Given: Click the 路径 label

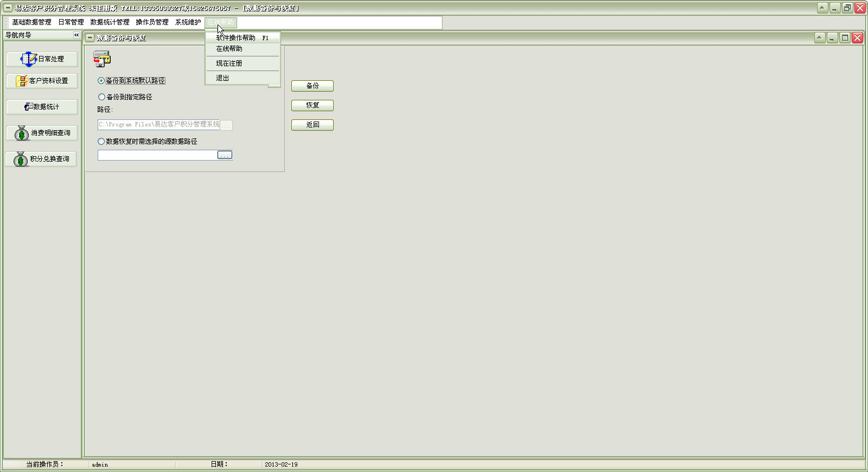Looking at the screenshot, I should tap(104, 110).
